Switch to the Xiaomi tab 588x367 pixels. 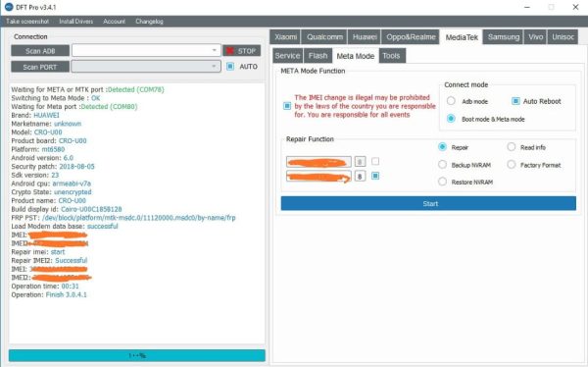tap(285, 37)
